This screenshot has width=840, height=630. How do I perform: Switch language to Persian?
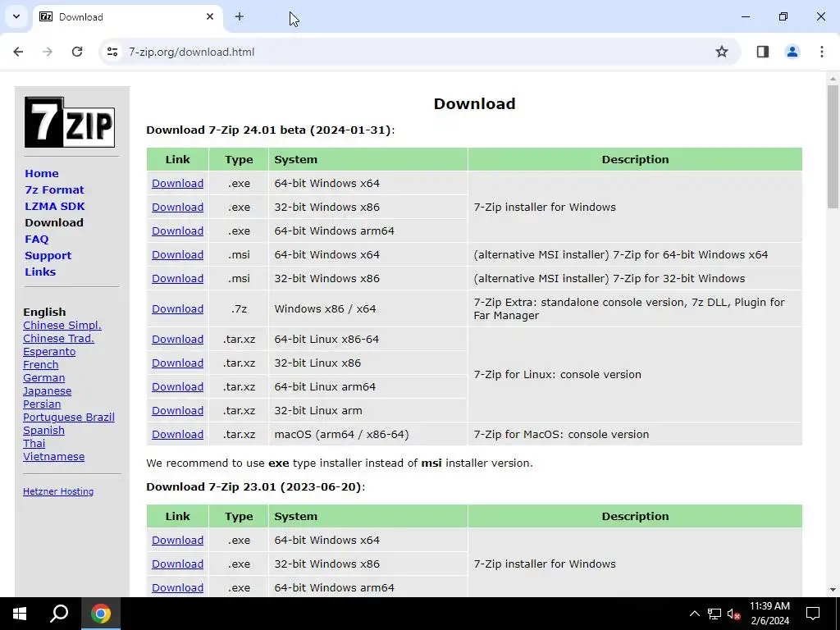point(42,404)
